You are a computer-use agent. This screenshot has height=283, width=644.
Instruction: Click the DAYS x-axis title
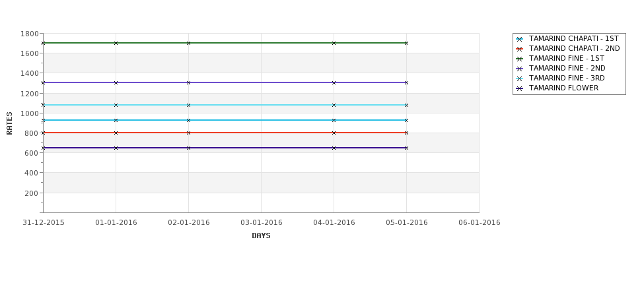click(x=261, y=236)
